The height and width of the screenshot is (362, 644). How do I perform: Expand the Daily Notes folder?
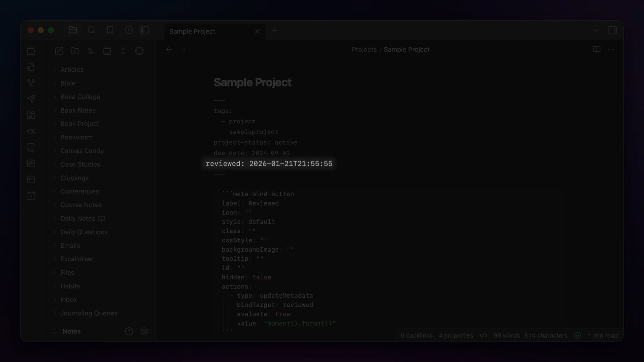(x=77, y=219)
